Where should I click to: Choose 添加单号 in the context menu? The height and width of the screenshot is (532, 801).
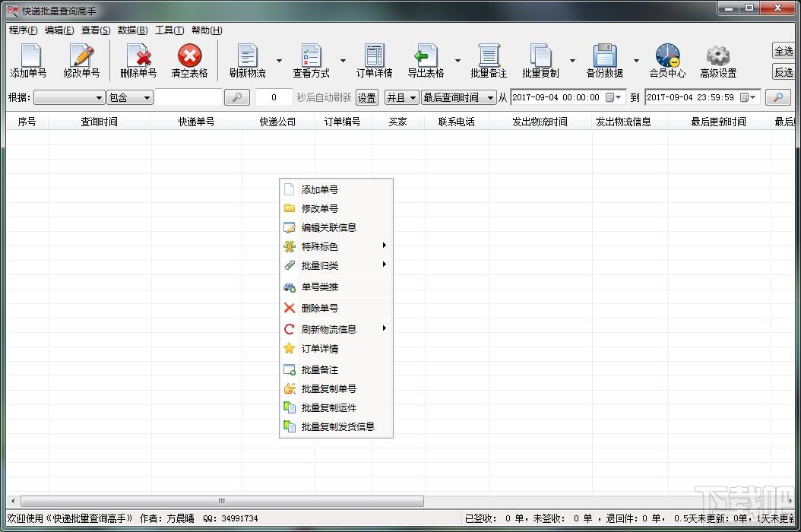336,189
